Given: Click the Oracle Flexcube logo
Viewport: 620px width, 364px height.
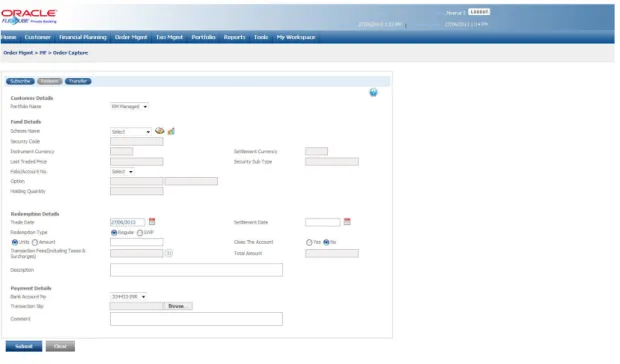Looking at the screenshot, I should pyautogui.click(x=29, y=17).
